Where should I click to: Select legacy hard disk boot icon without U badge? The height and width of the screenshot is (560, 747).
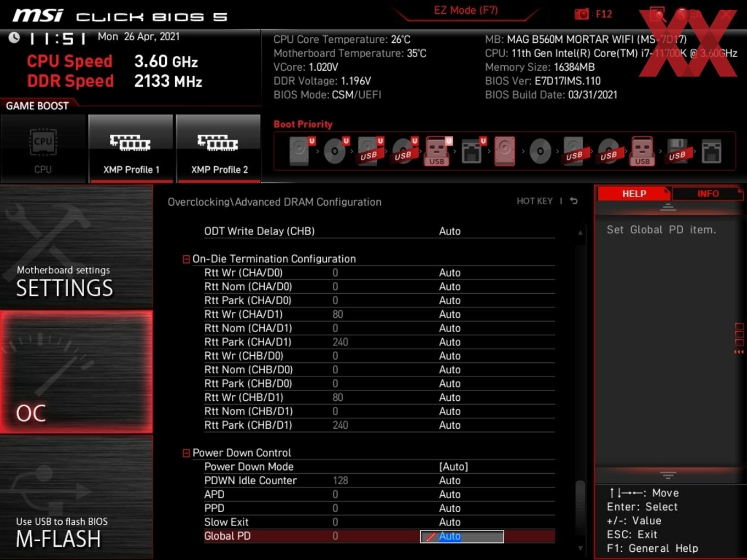tap(505, 151)
